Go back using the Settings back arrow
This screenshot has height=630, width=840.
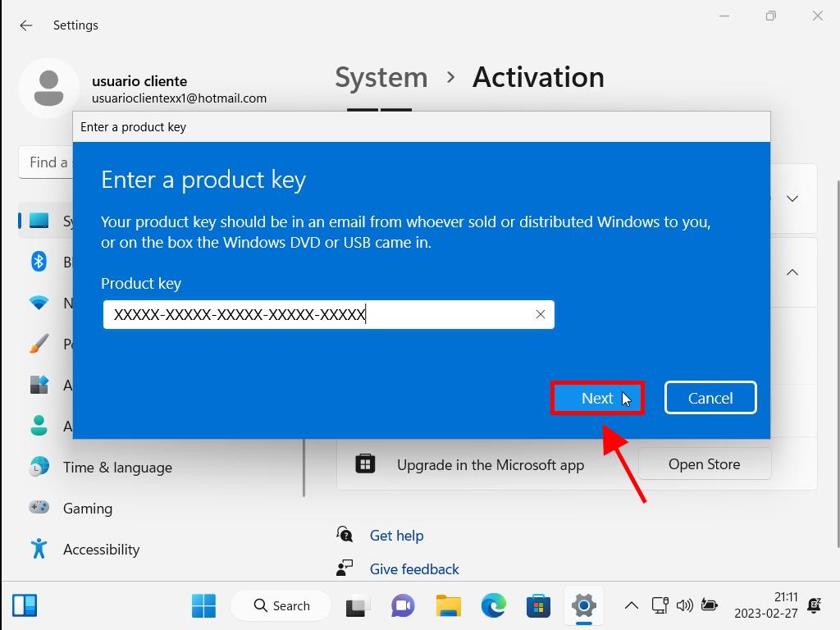(26, 25)
